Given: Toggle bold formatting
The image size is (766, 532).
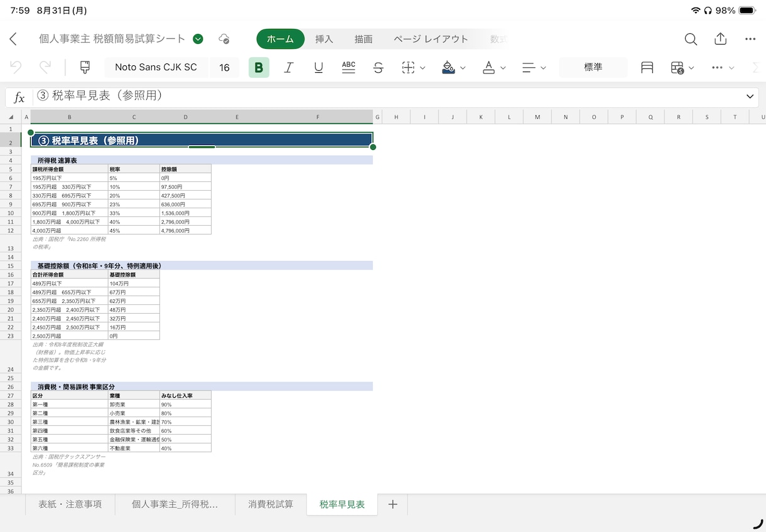Looking at the screenshot, I should tap(259, 68).
